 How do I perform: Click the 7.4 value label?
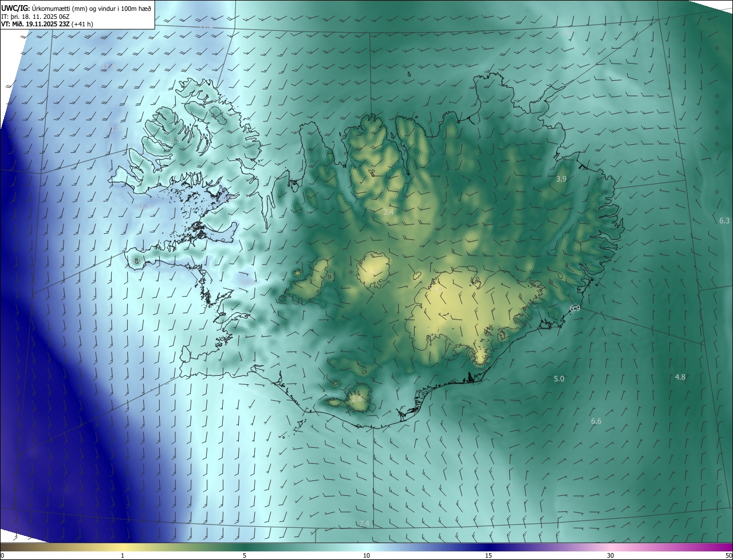click(x=364, y=524)
